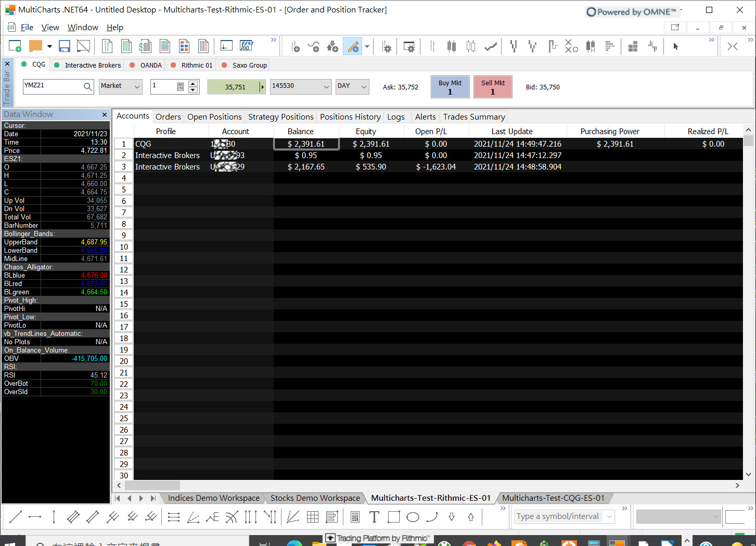Select the Rithmic 01 broker profile
The height and width of the screenshot is (546, 756).
tap(191, 65)
